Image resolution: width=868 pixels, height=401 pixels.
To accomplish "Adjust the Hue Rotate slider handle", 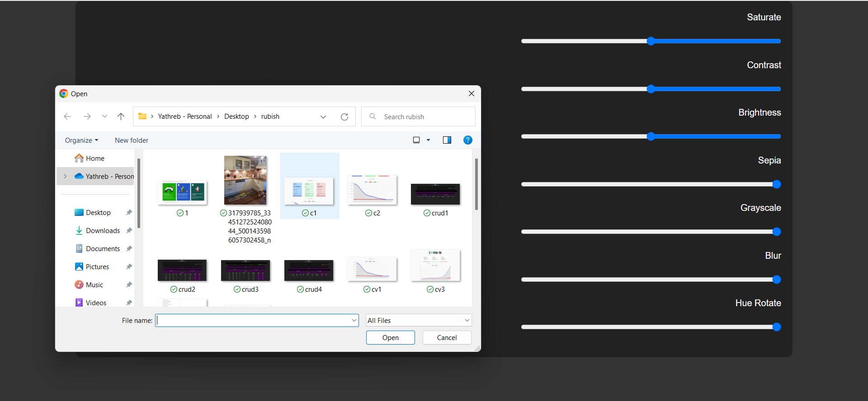I will tap(777, 327).
